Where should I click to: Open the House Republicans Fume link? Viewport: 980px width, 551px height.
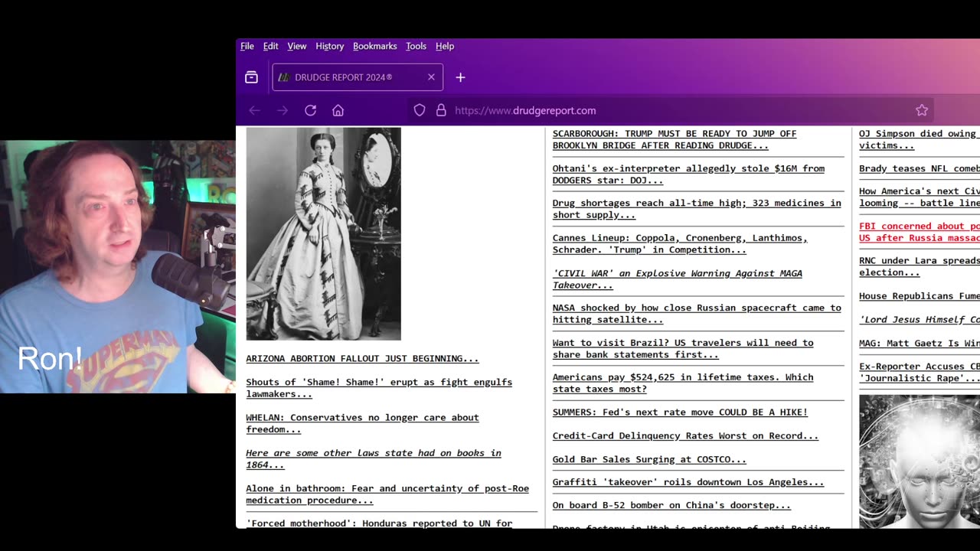[919, 296]
